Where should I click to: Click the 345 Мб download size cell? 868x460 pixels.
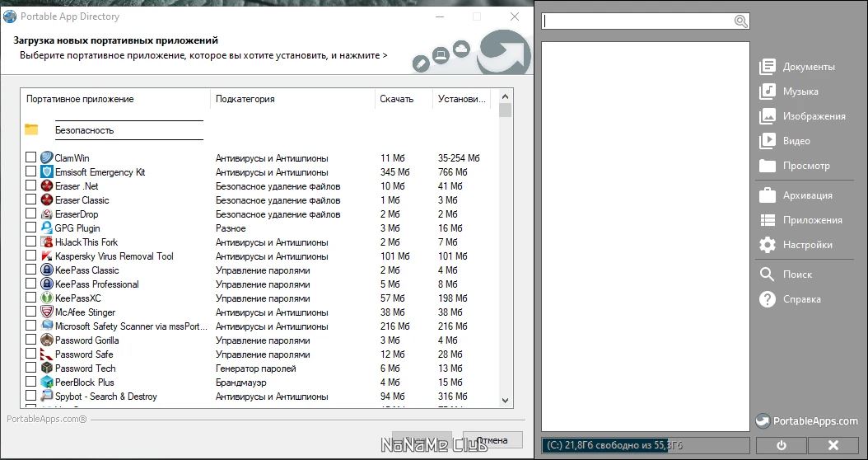[x=394, y=172]
